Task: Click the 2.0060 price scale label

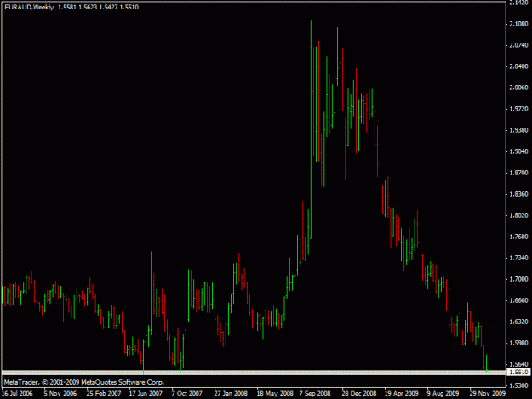Action: click(x=518, y=88)
